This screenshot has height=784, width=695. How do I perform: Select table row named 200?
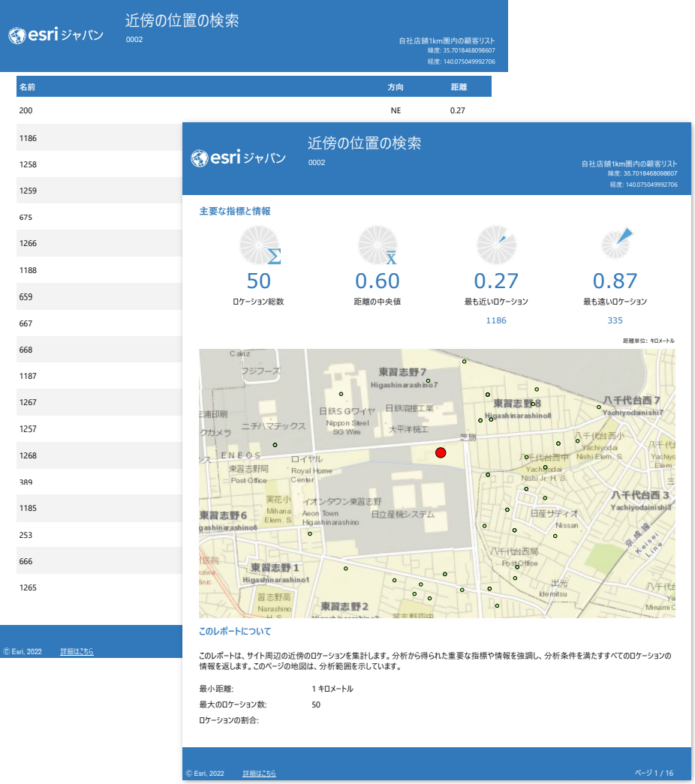click(254, 110)
